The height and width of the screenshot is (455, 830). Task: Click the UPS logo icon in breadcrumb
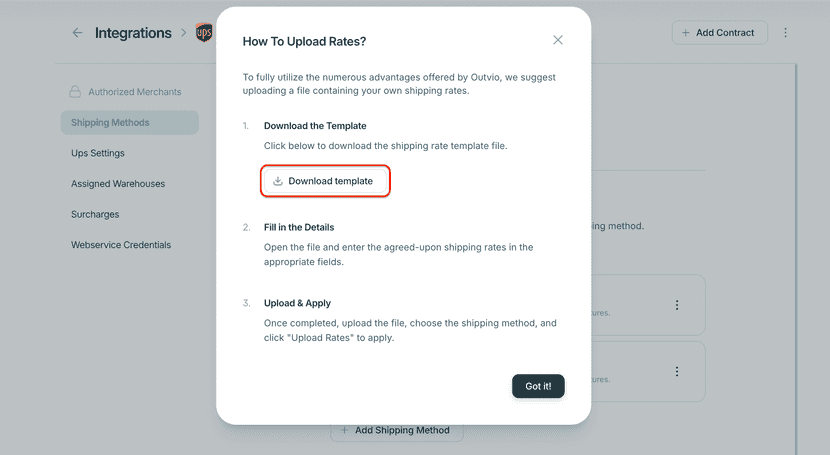[204, 33]
